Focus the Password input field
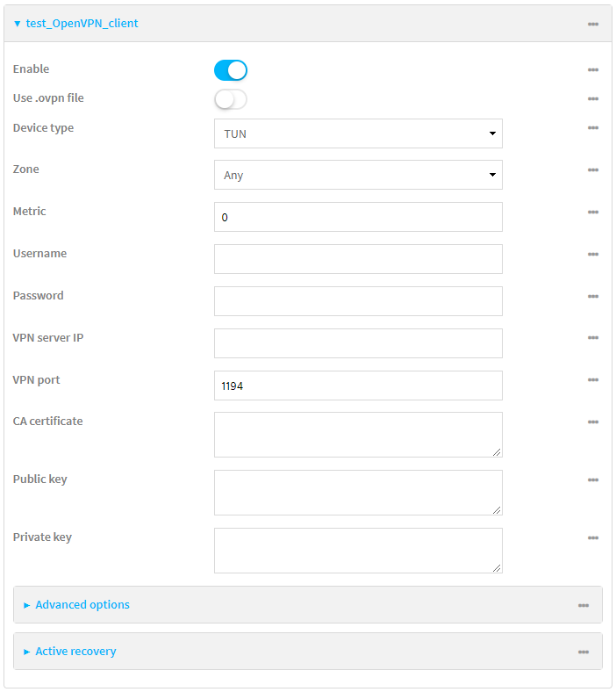 (x=358, y=301)
